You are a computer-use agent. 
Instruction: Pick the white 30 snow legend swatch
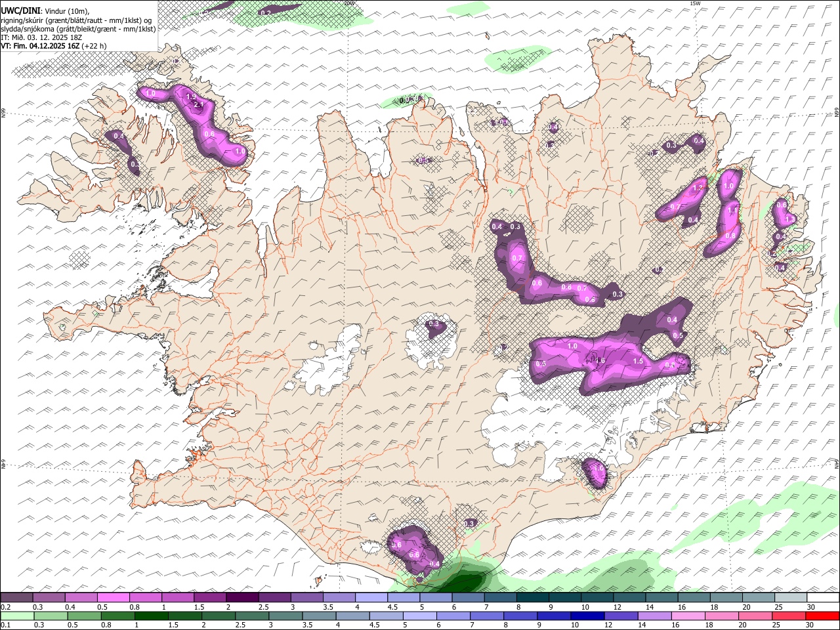pyautogui.click(x=822, y=598)
